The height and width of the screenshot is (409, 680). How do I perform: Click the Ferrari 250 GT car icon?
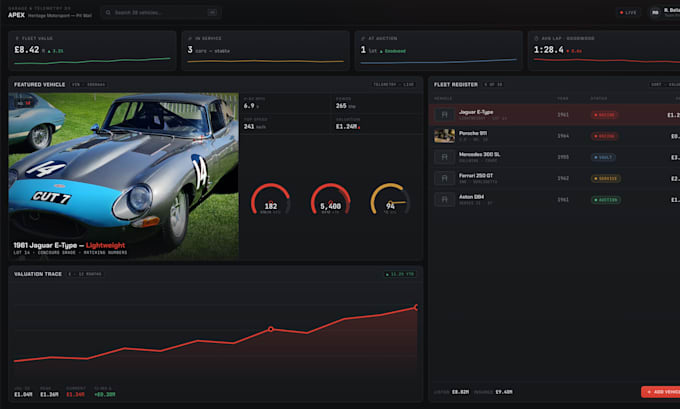[445, 178]
